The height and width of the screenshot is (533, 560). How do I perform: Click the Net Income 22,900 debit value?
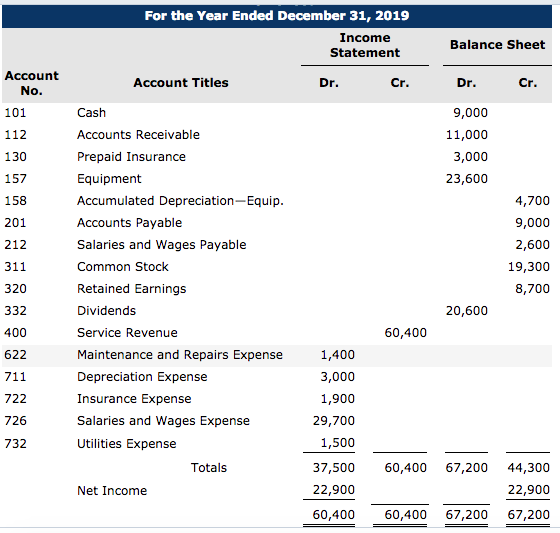pos(334,490)
